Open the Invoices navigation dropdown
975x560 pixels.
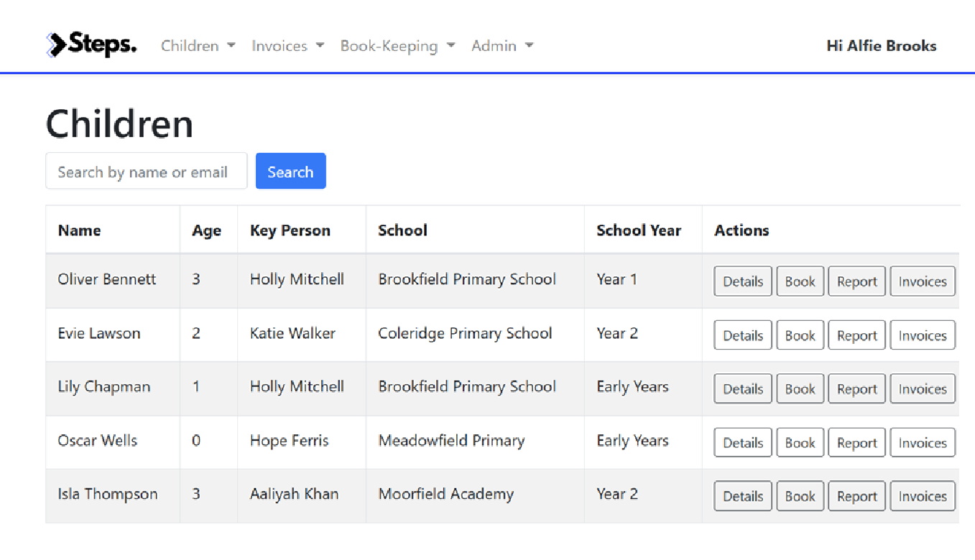pos(287,46)
